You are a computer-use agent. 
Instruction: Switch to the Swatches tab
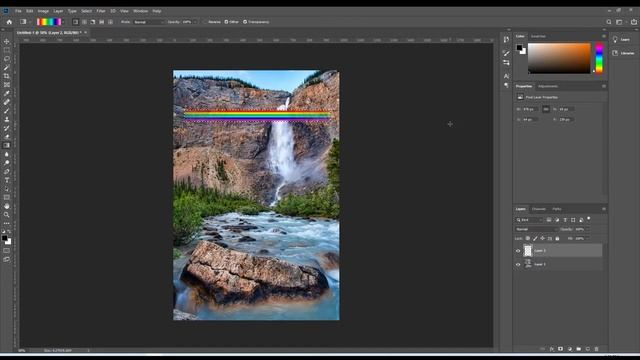[538, 36]
